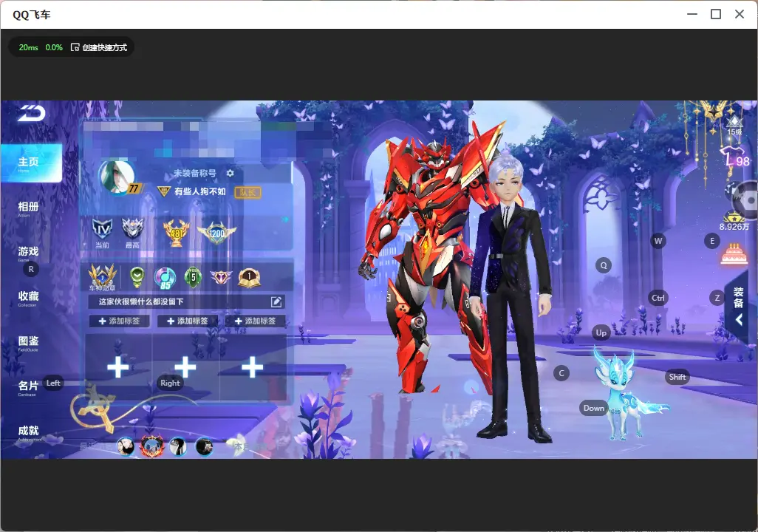Click the Z key overlay
This screenshot has width=758, height=532.
[x=717, y=298]
